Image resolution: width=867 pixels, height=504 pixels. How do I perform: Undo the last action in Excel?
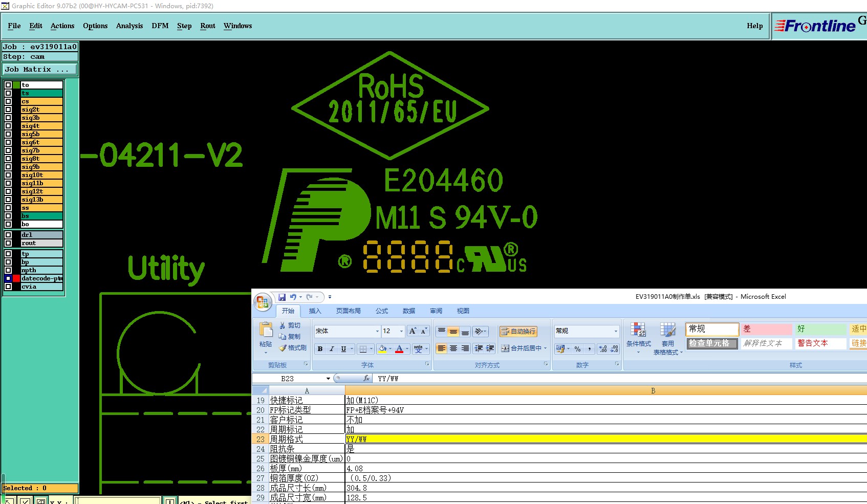[x=293, y=297]
